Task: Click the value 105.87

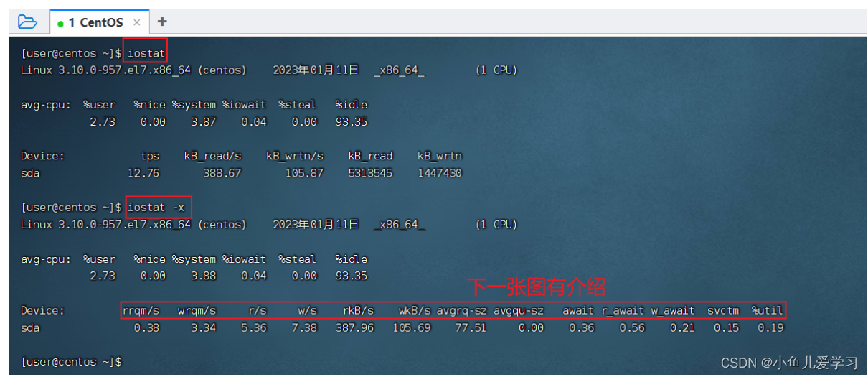Action: (304, 173)
